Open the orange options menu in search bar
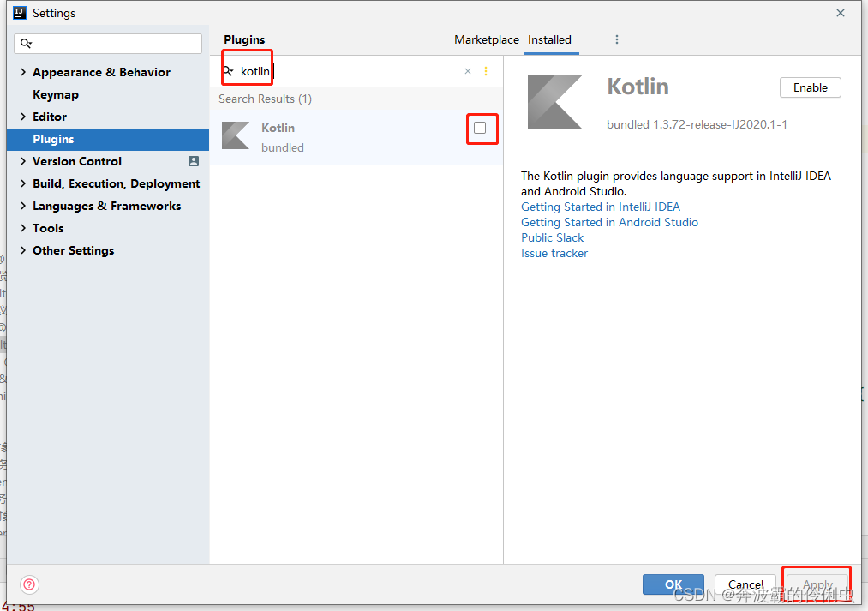 486,71
